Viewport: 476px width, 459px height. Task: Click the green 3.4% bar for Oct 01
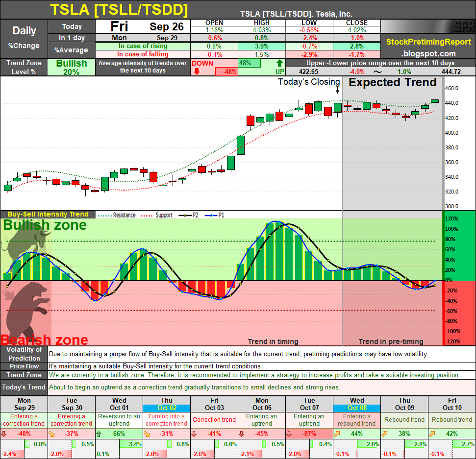[x=130, y=444]
